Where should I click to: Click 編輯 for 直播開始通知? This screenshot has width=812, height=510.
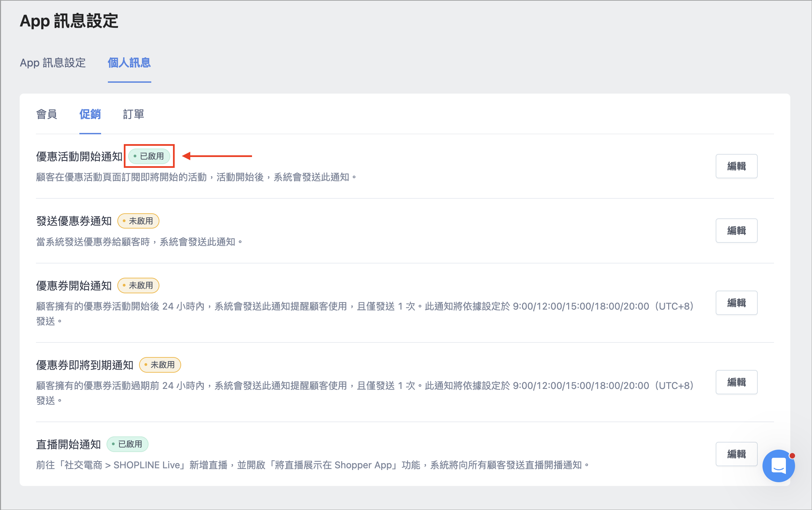coord(736,454)
